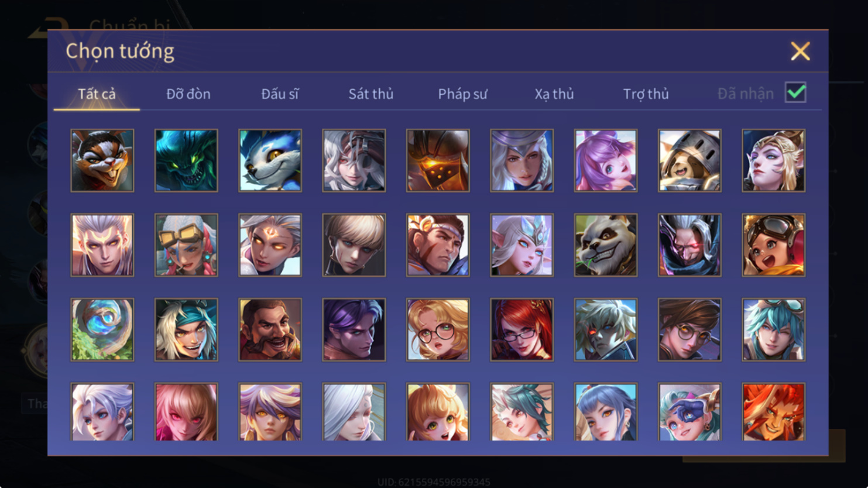Choose the swirling blue orb hero
Screen dimensions: 868x488
point(102,329)
